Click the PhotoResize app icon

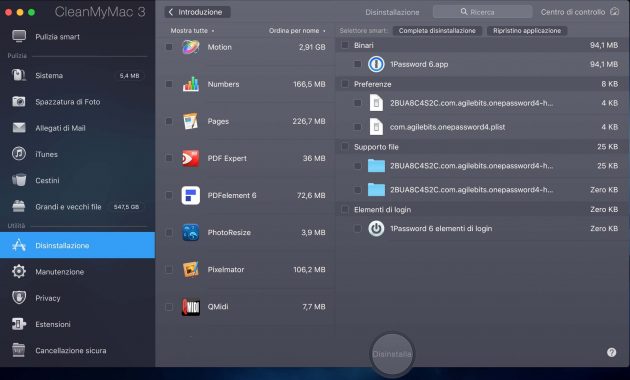point(190,232)
